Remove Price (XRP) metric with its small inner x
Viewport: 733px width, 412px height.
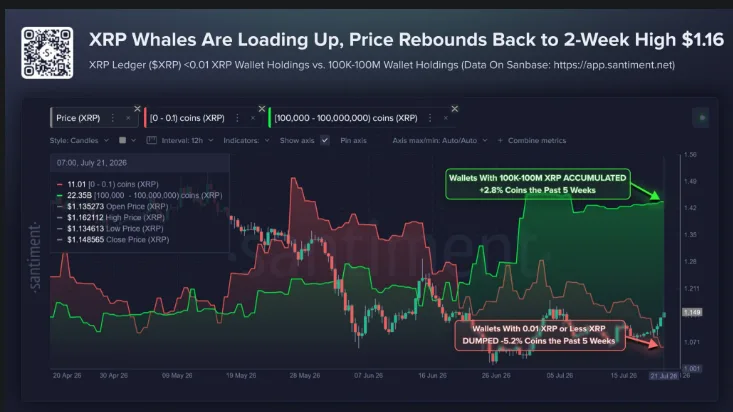pyautogui.click(x=128, y=118)
